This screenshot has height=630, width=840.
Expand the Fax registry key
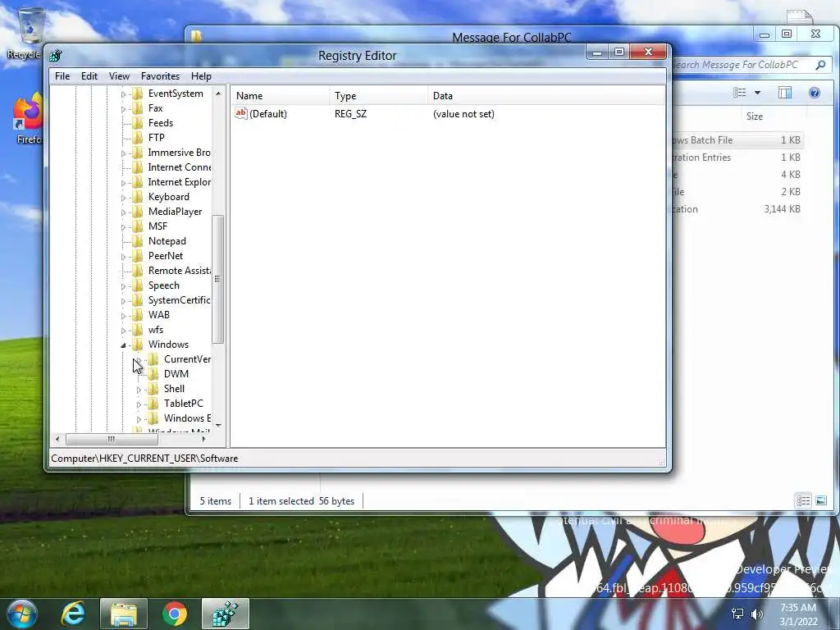[123, 109]
